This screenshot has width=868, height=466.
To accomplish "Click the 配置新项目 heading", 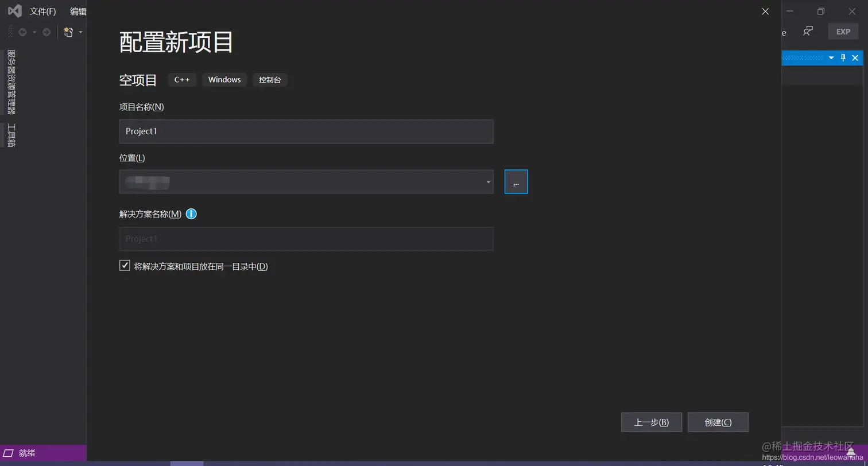I will pos(176,42).
